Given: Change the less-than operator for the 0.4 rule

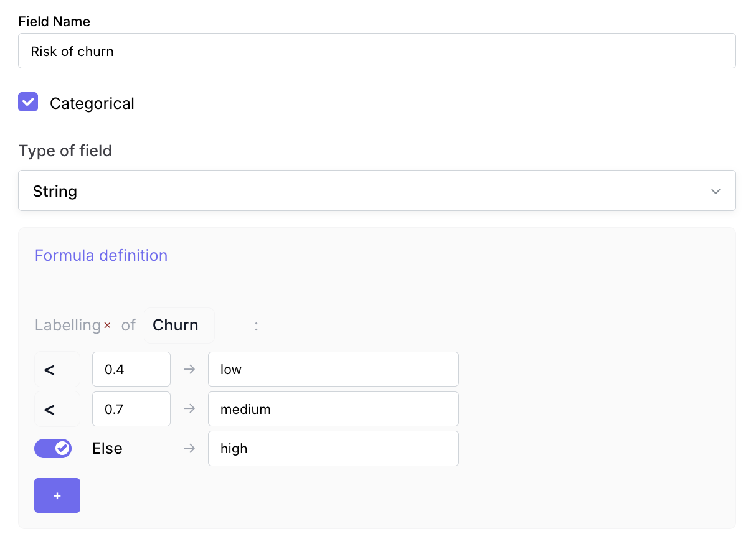Looking at the screenshot, I should click(57, 369).
